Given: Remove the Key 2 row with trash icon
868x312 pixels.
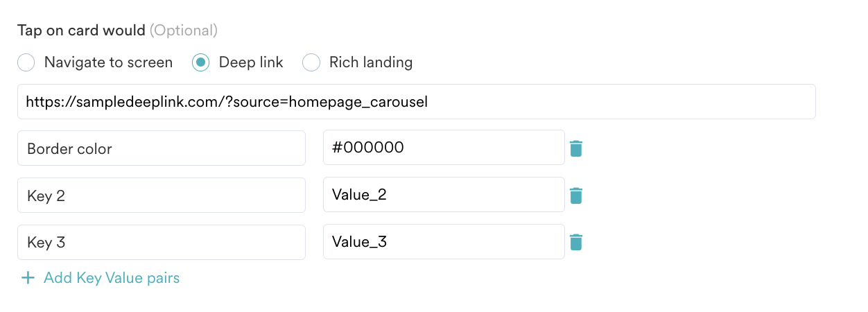Looking at the screenshot, I should click(x=575, y=196).
